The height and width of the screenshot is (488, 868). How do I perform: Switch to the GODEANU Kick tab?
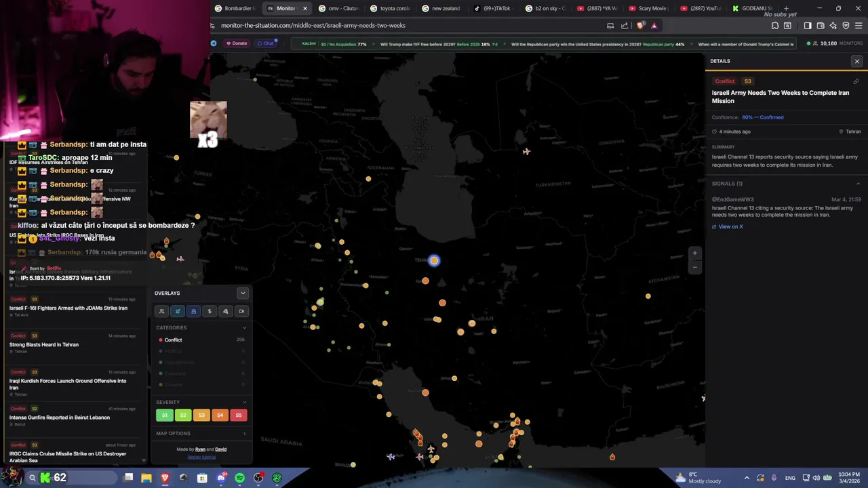tap(751, 8)
